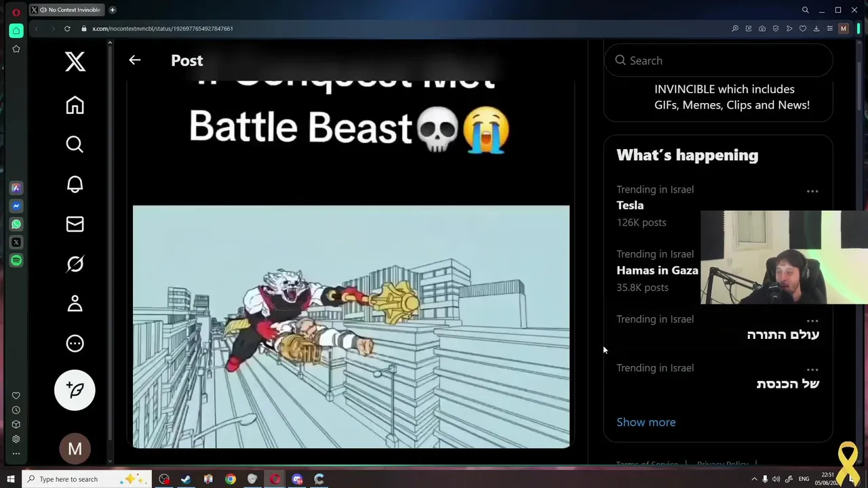868x488 pixels.
Task: Open more options for של הכנסת trend
Action: [812, 370]
